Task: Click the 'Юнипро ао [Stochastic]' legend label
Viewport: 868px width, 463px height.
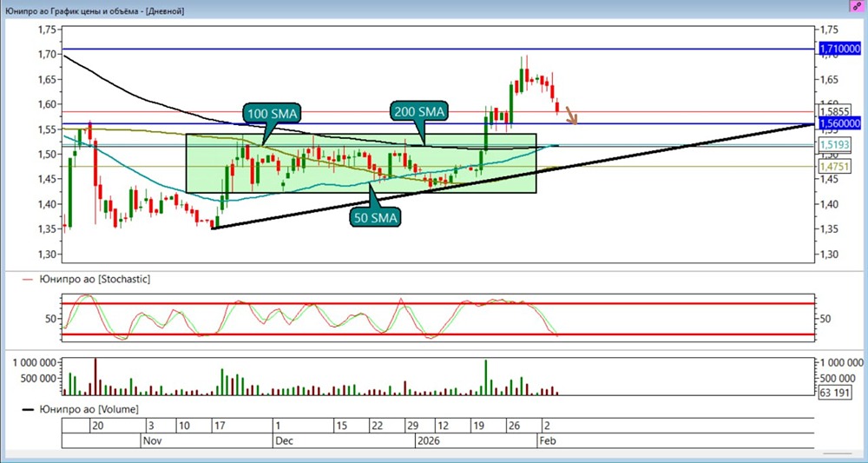Action: click(95, 280)
